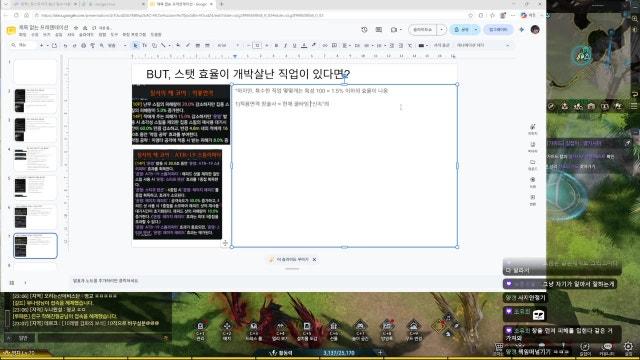Open the text alignment dropdown
The image size is (640, 360).
coord(346,45)
